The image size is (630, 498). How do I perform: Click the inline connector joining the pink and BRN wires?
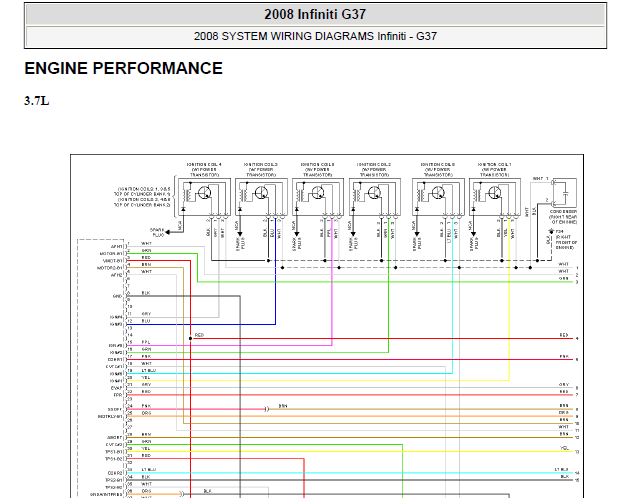[x=266, y=409]
